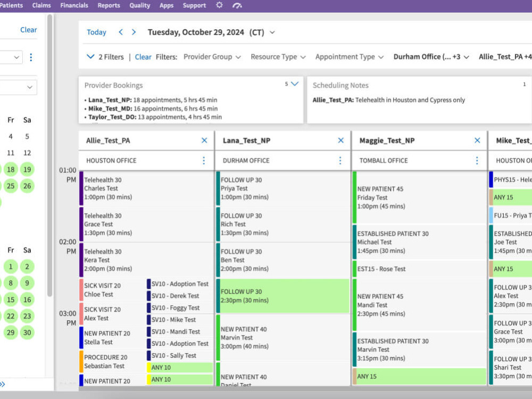Open Sebastian Test Procedure 20 appointment
This screenshot has width=532, height=399.
coord(112,361)
